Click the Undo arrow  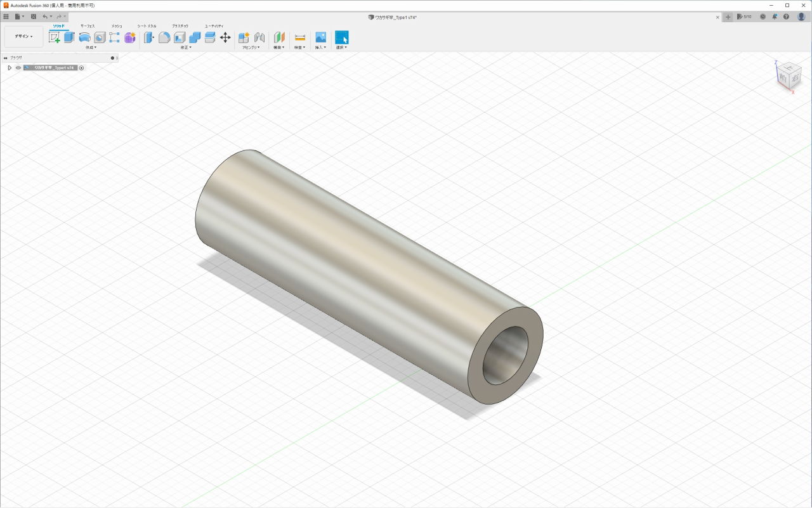[x=45, y=16]
